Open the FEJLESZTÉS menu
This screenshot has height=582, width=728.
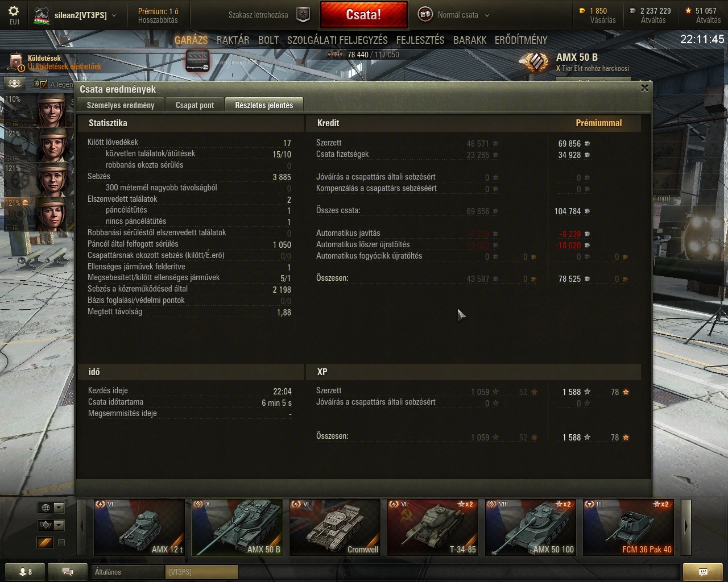(420, 40)
